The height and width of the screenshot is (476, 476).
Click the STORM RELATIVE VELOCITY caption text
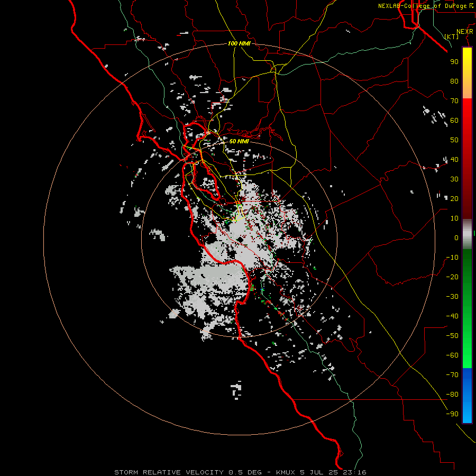pos(169,472)
